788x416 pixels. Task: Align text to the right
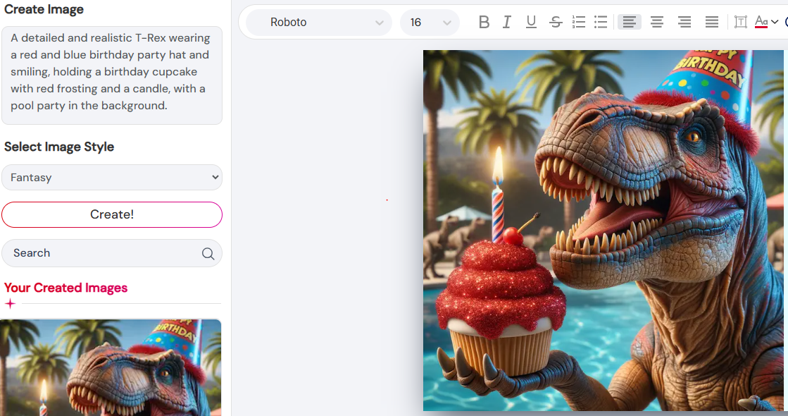[x=684, y=22]
